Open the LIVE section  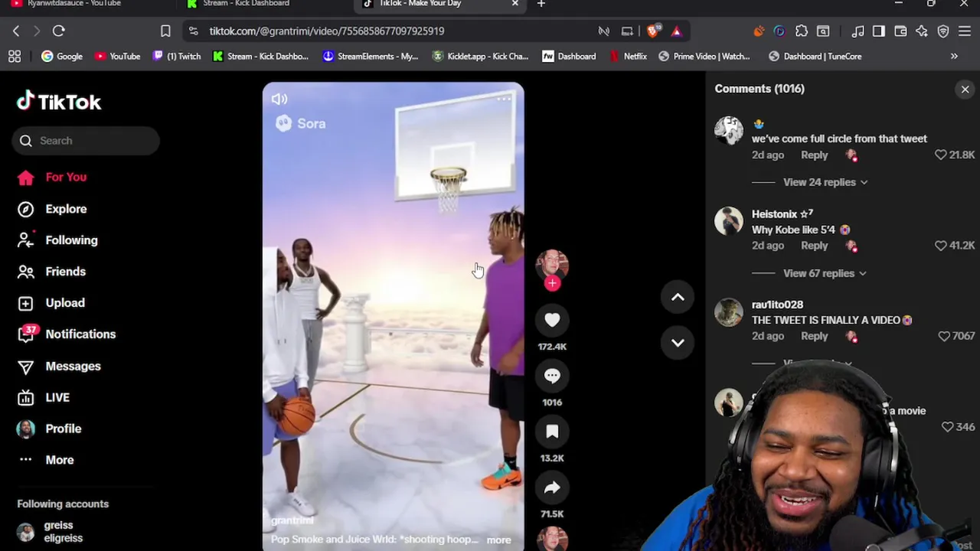pyautogui.click(x=44, y=397)
